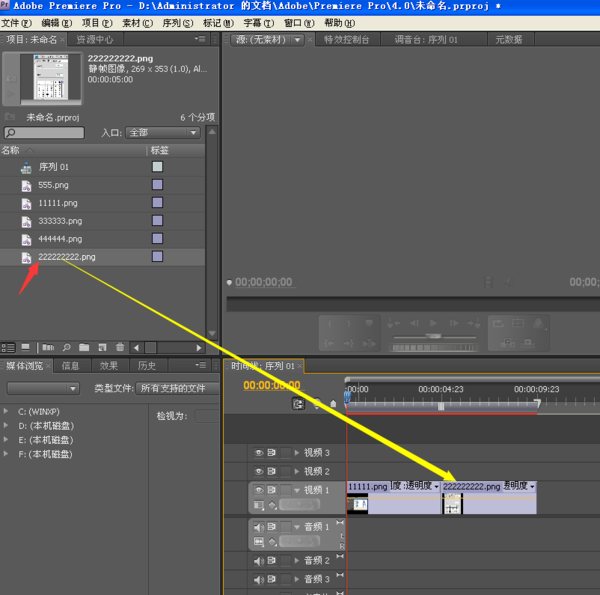The height and width of the screenshot is (595, 600).
Task: Switch to the 效果 tab
Action: tap(108, 366)
